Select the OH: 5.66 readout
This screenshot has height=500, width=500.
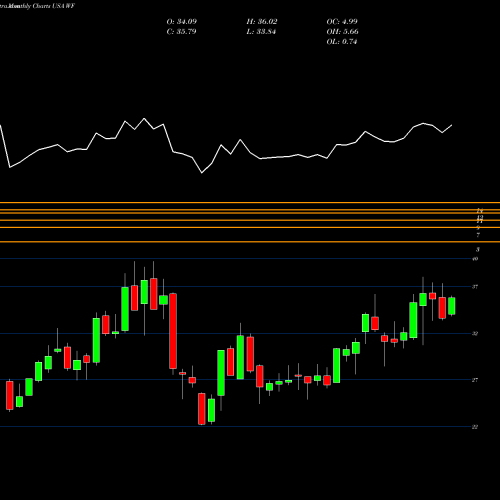tap(343, 32)
